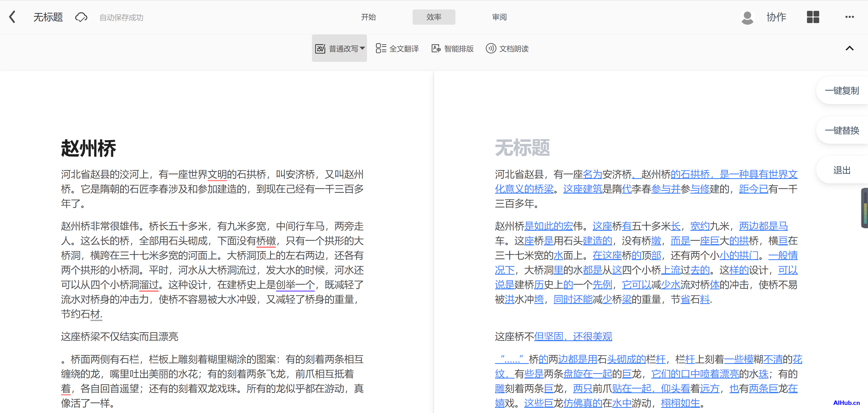The height and width of the screenshot is (413, 868).
Task: Switch to the 审阅 tab
Action: [x=499, y=17]
